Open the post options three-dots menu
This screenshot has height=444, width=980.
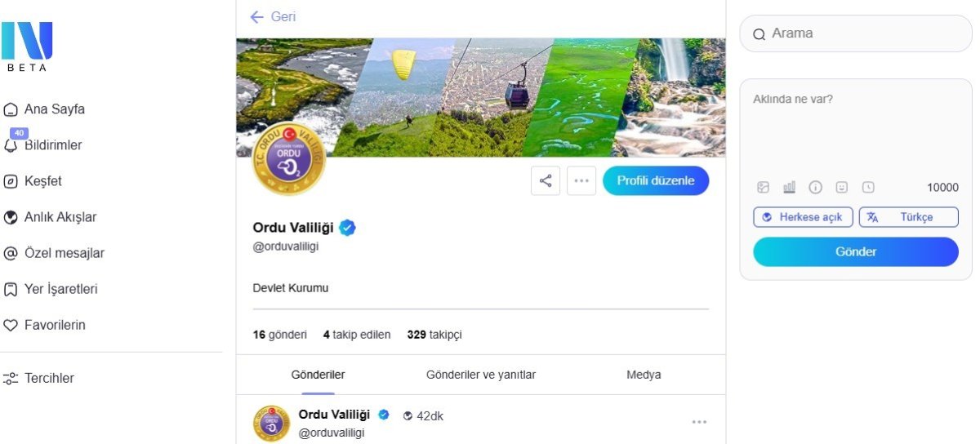pyautogui.click(x=699, y=421)
